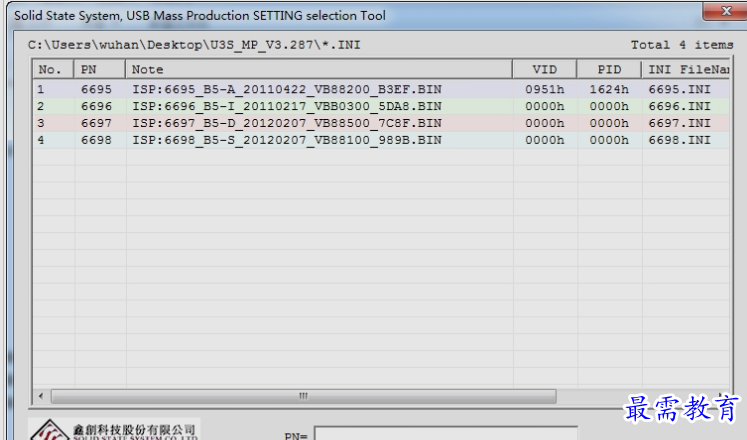Click row number 1 cell
The height and width of the screenshot is (440, 747).
(x=41, y=90)
